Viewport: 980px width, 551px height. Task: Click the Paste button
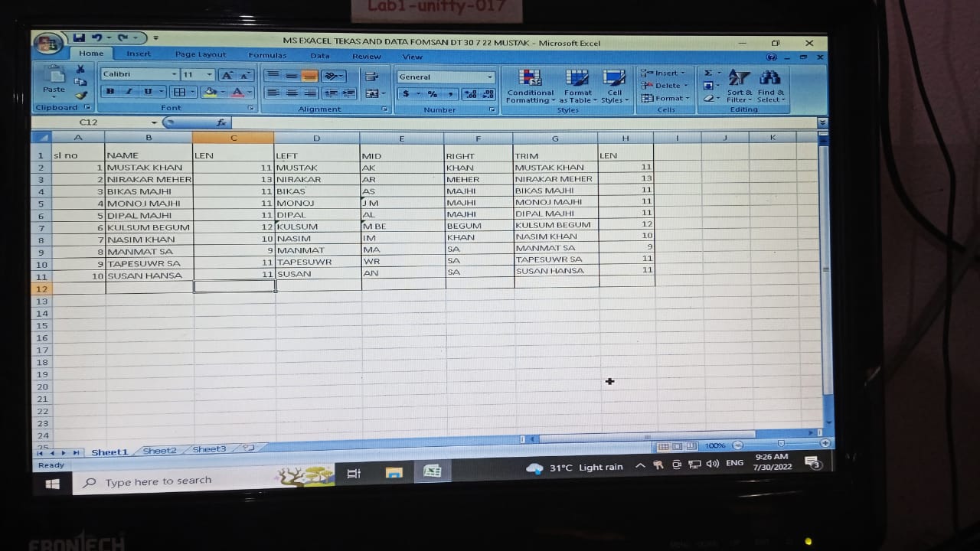(x=54, y=81)
